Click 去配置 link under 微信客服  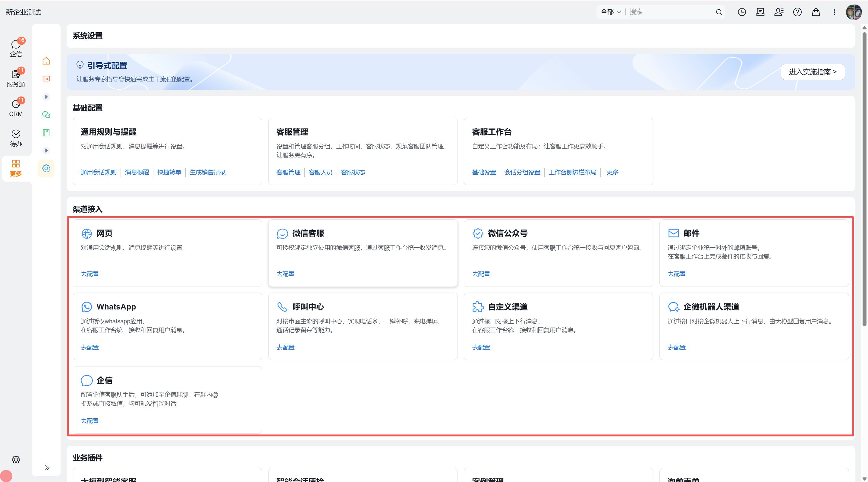tap(285, 274)
